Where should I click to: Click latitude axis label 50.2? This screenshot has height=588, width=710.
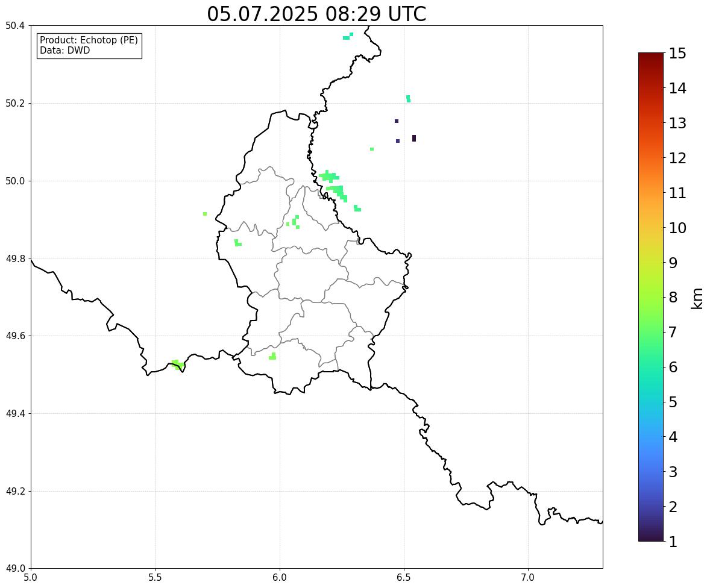tap(15, 103)
